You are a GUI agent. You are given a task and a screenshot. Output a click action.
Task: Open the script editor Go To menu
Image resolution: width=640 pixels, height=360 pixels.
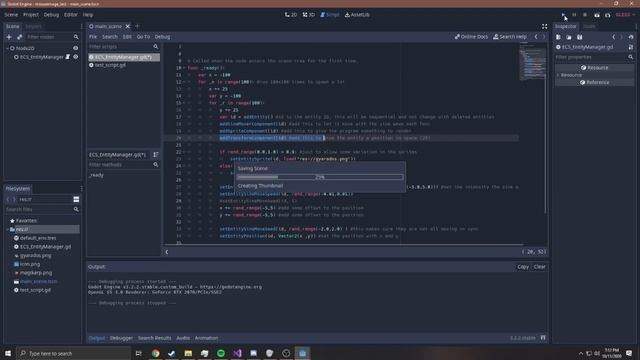143,37
